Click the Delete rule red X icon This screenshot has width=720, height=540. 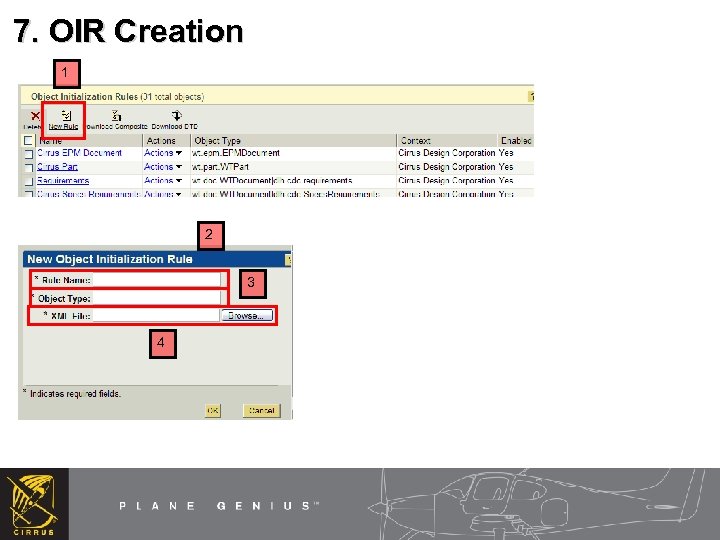(x=35, y=116)
